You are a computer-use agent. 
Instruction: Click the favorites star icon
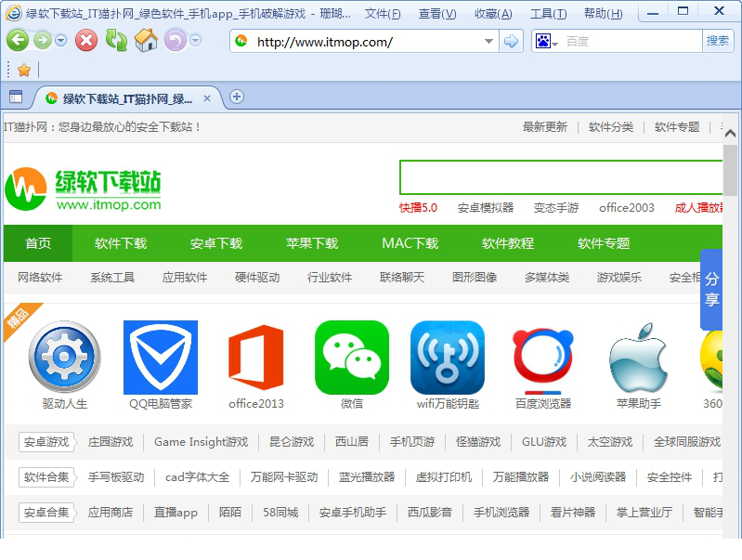point(23,71)
